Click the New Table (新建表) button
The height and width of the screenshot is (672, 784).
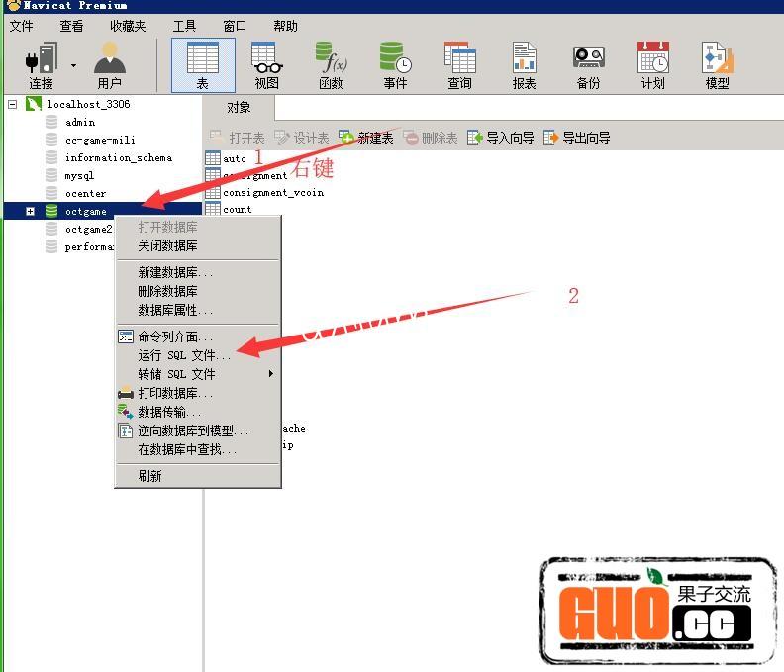pos(366,138)
